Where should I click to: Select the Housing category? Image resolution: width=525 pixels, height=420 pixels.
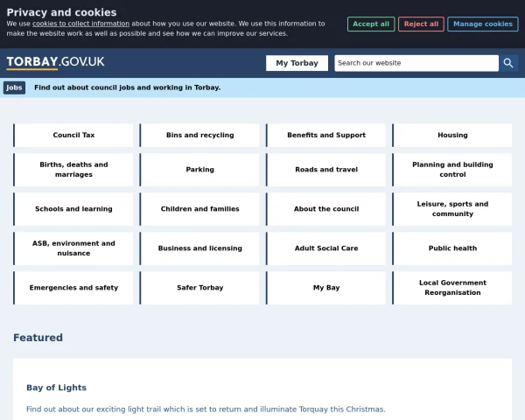click(x=452, y=136)
